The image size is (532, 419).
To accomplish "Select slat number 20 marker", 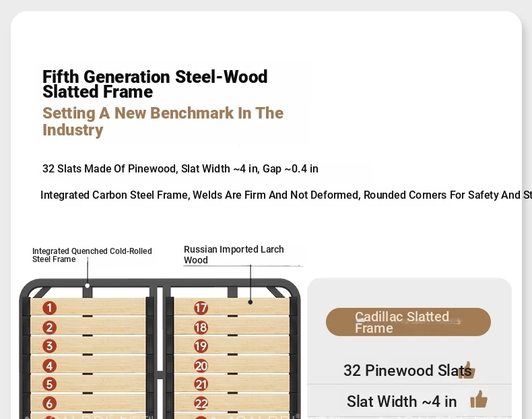I will [x=201, y=366].
